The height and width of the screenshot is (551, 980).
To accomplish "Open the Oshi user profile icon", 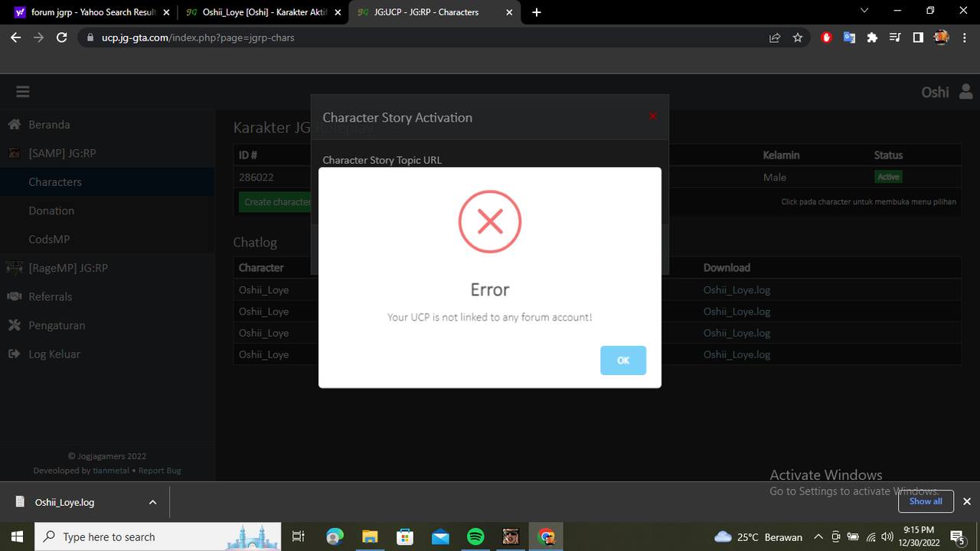I will point(965,92).
